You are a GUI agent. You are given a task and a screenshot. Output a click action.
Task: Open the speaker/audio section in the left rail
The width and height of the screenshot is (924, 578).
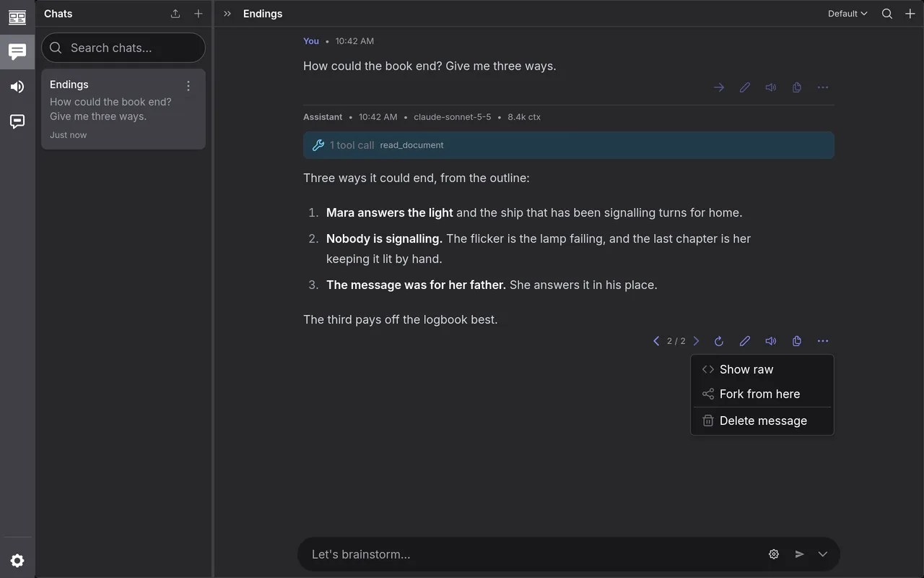tap(17, 87)
